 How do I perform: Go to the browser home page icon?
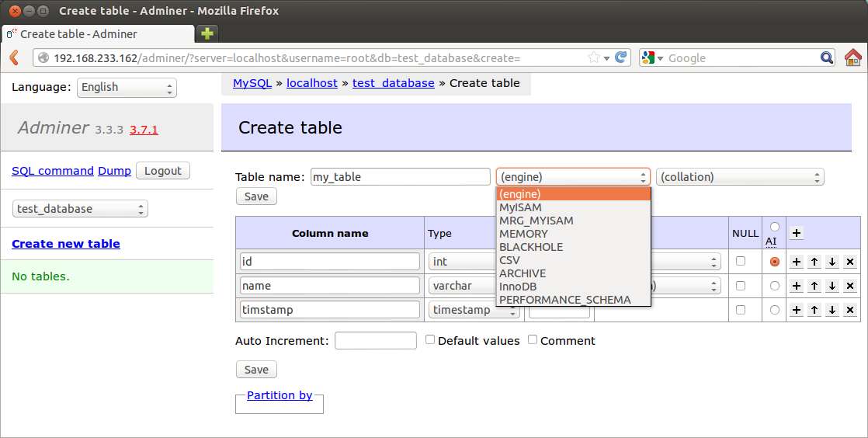(853, 57)
